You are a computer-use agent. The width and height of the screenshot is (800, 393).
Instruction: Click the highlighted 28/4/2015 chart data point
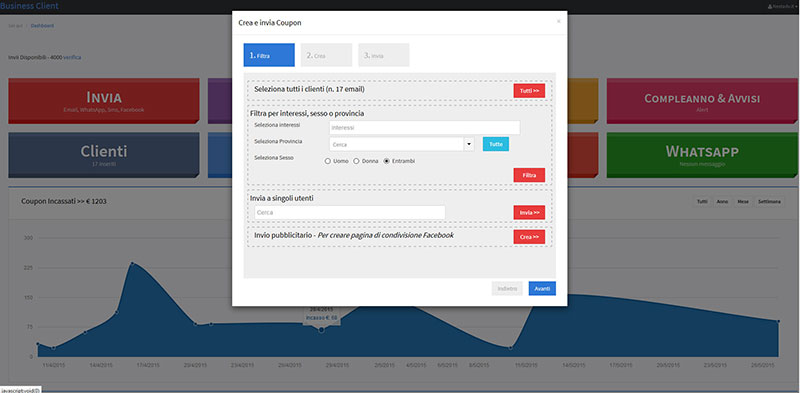coord(321,330)
